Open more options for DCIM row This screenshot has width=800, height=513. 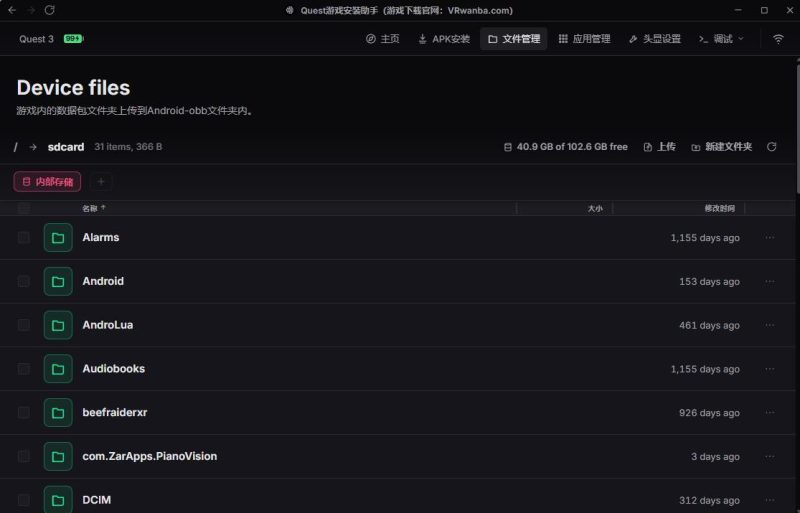(769, 500)
